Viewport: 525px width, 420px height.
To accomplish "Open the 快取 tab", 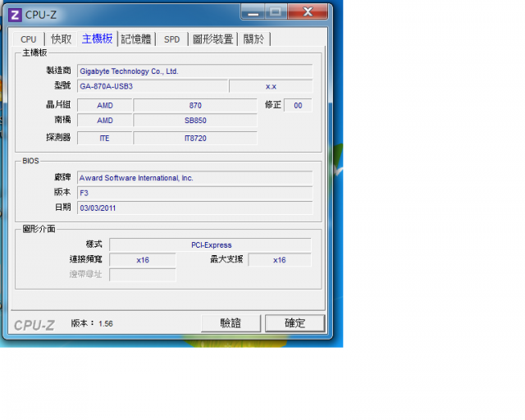I will 62,39.
